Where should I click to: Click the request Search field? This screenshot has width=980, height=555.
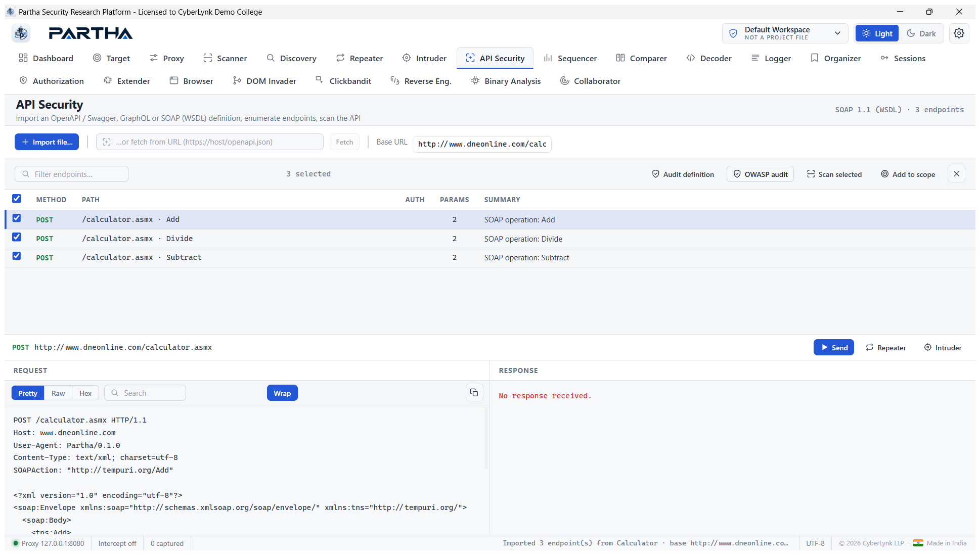pyautogui.click(x=145, y=393)
